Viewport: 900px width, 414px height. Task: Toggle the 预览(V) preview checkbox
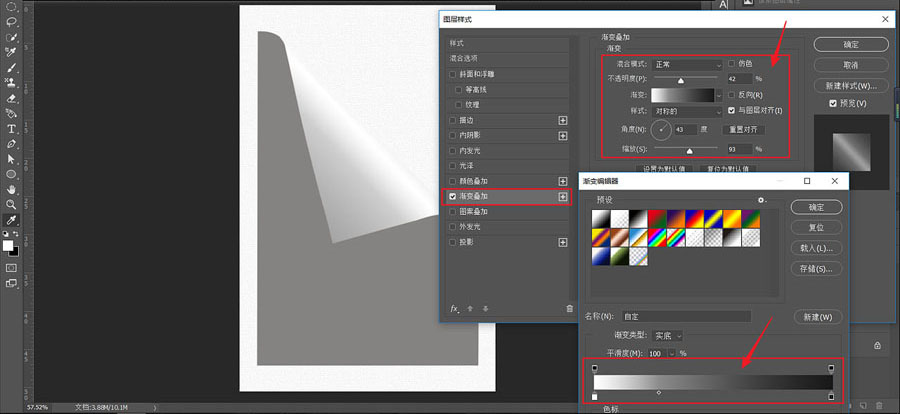[833, 103]
